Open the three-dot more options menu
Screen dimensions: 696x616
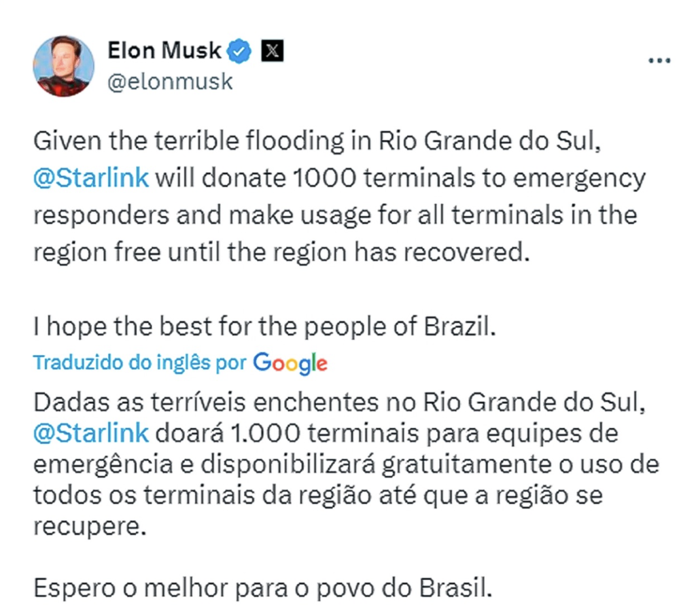tap(659, 61)
